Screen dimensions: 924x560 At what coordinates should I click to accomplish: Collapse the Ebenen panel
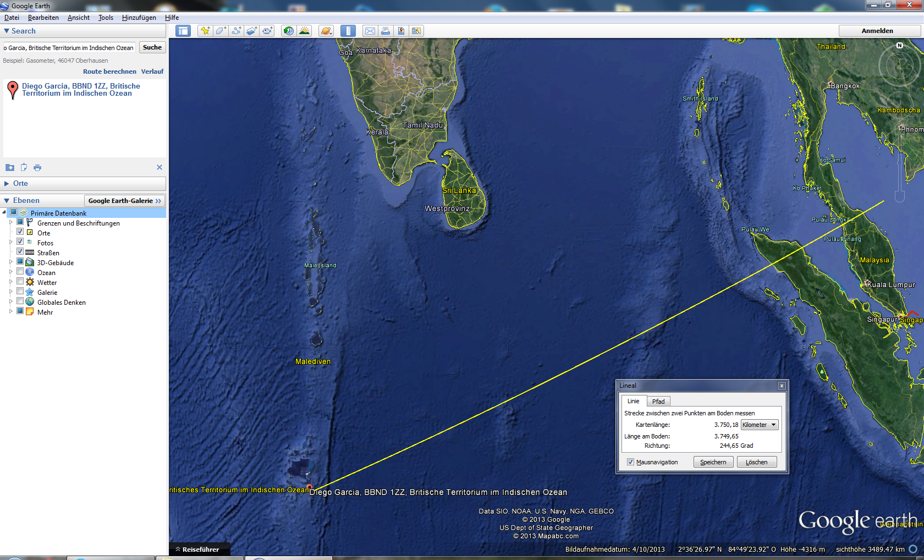[x=7, y=201]
